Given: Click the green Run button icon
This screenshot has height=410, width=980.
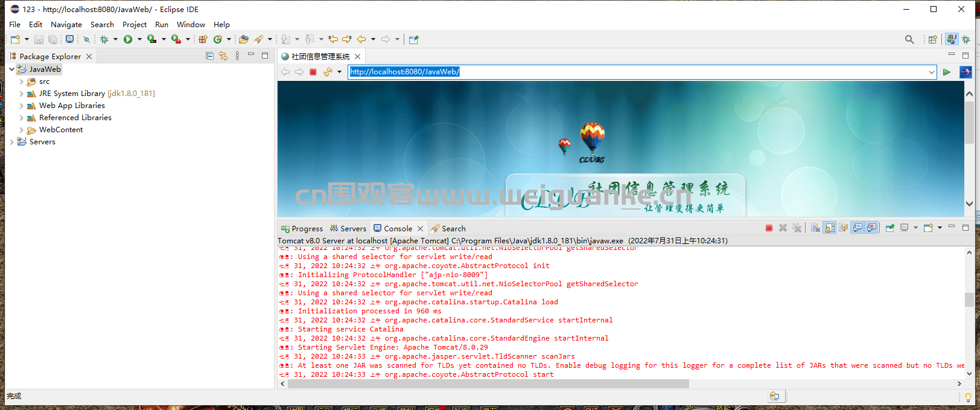Looking at the screenshot, I should tap(128, 39).
